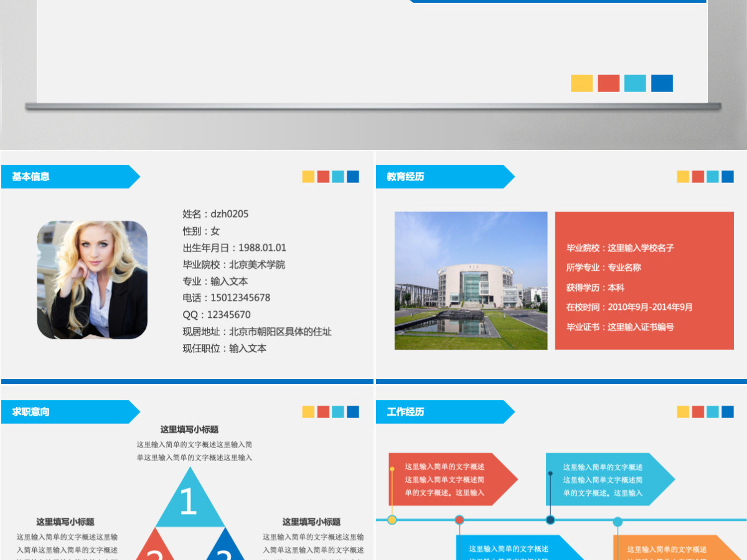Screen dimensions: 747x560
Task: Click the light blue circle marker on the timeline
Action: (x=618, y=521)
